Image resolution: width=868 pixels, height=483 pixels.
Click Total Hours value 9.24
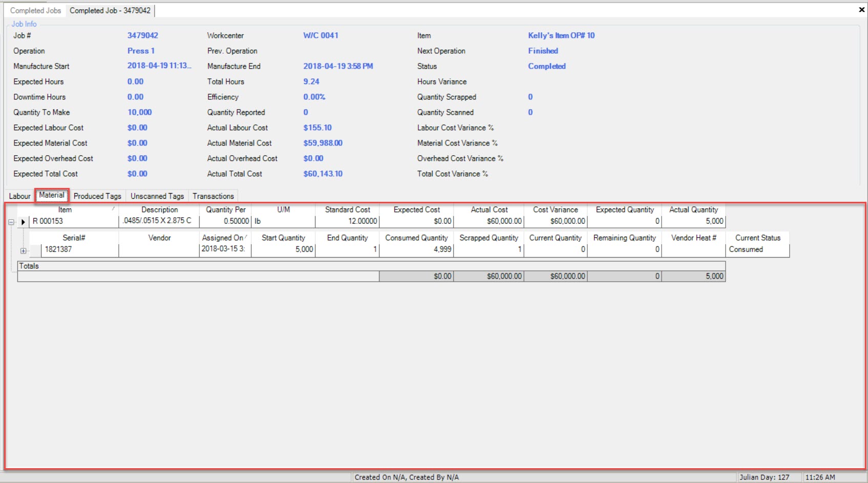(311, 81)
